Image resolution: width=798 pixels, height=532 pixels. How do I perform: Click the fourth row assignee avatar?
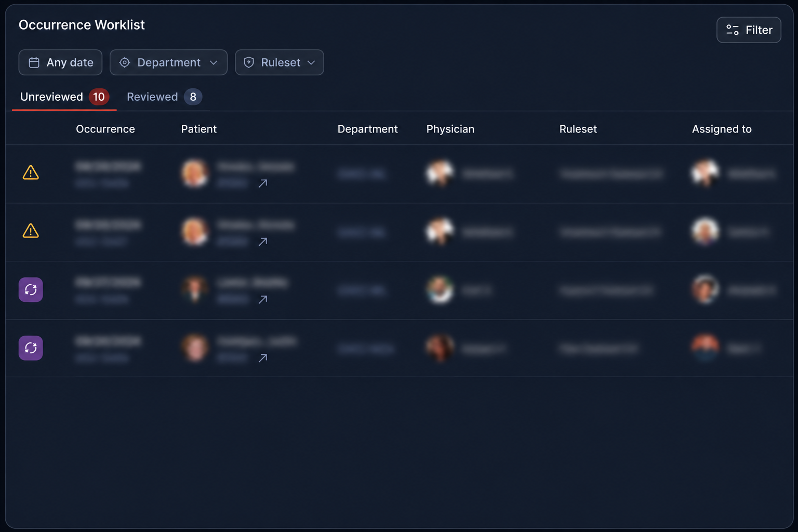coord(706,348)
